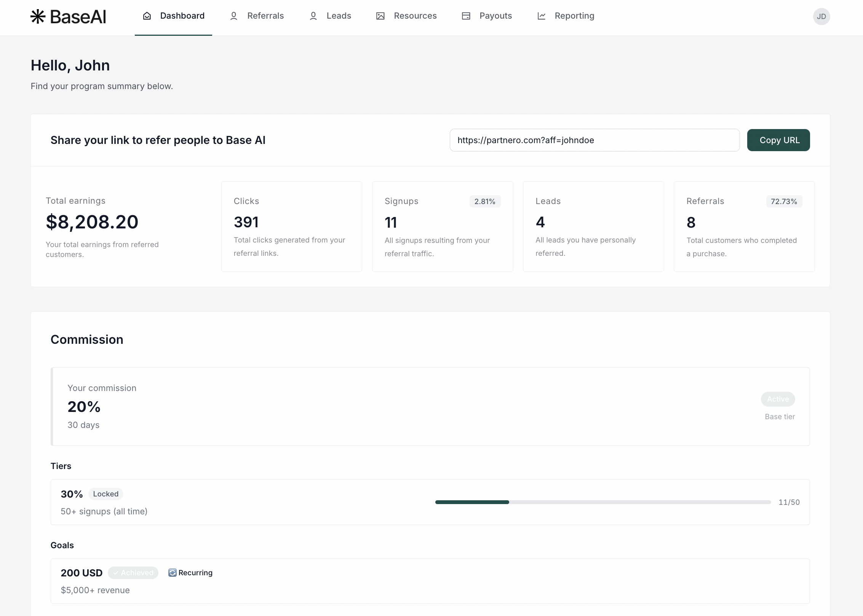Click the referral URL input field

click(x=594, y=140)
